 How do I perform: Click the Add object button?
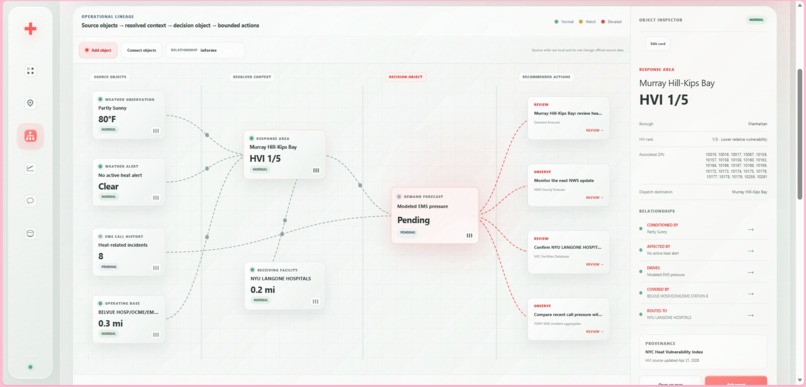pos(98,50)
